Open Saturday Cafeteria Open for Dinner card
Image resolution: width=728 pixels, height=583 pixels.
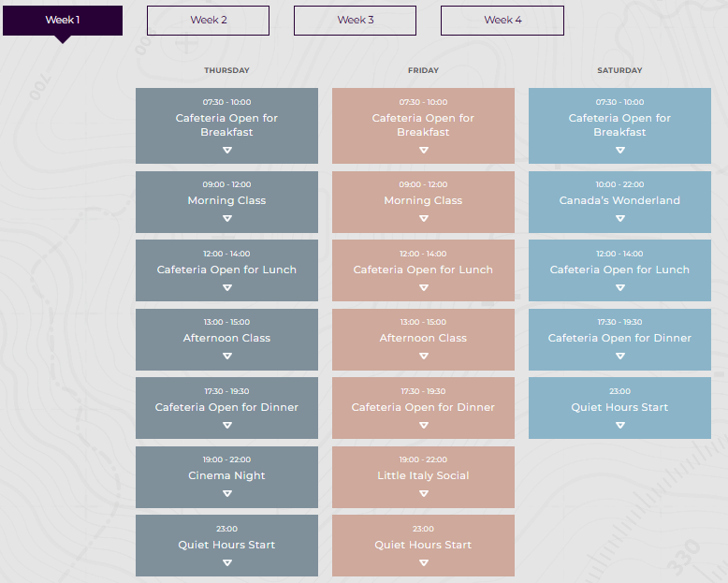point(619,338)
